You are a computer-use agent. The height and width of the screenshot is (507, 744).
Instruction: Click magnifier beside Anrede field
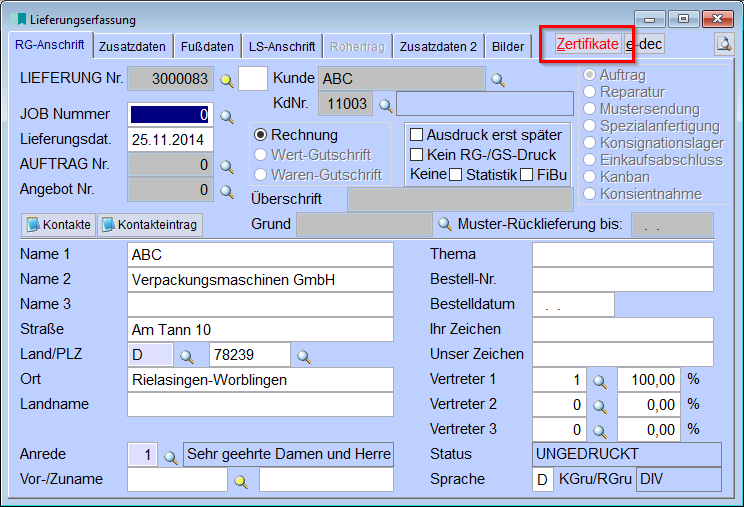(171, 457)
